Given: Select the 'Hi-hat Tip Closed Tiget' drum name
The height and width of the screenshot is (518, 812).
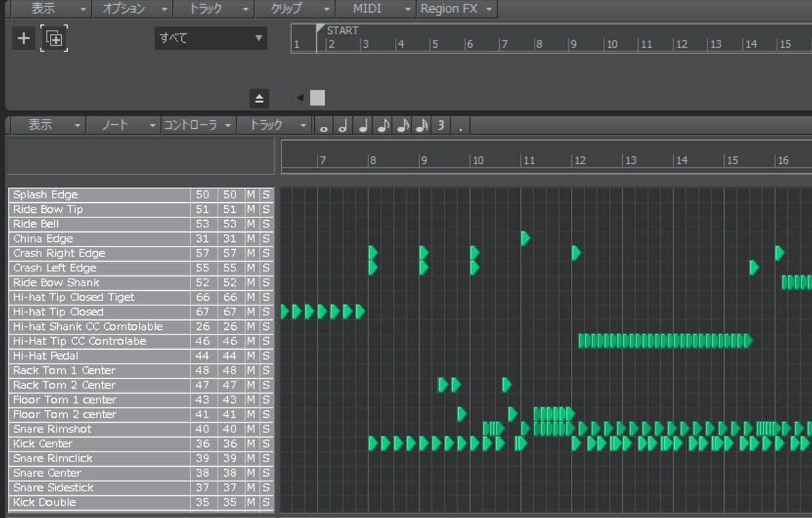Looking at the screenshot, I should pos(74,297).
